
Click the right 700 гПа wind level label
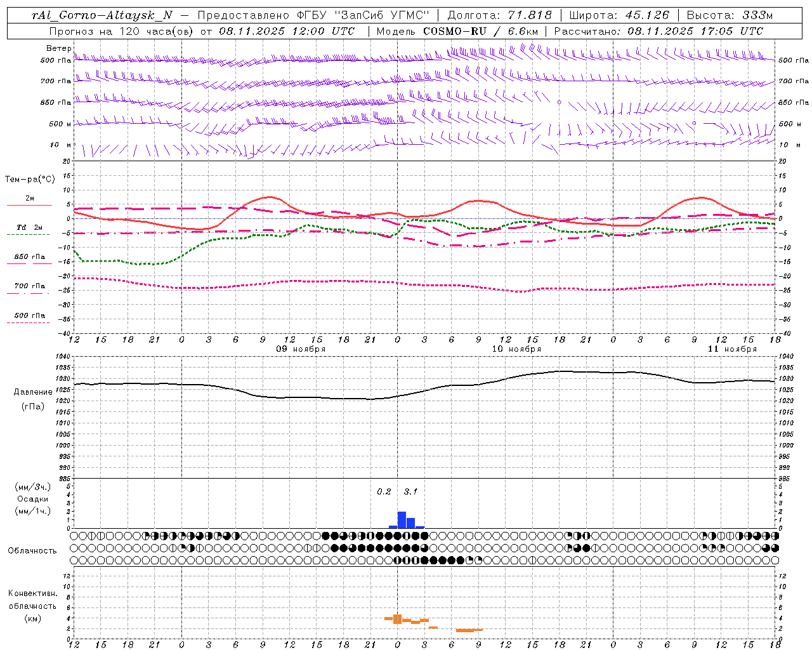tap(794, 81)
